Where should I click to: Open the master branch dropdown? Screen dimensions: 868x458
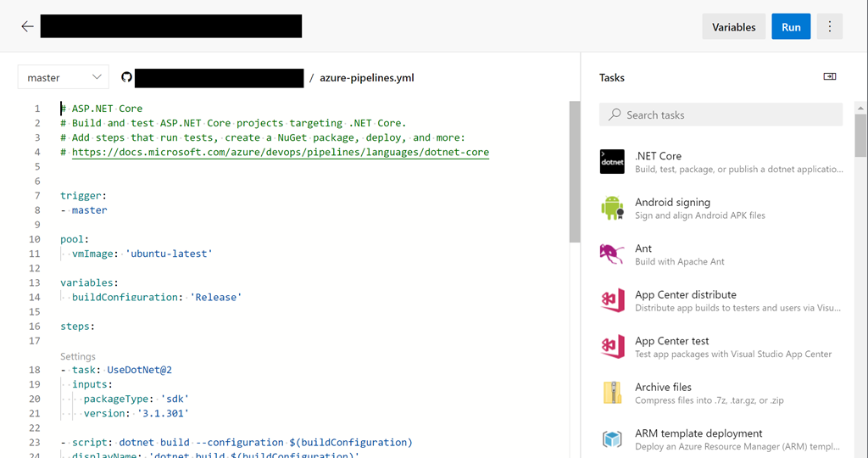(x=64, y=77)
